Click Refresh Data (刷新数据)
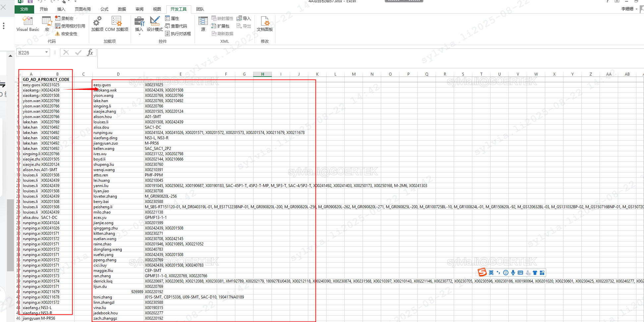This screenshot has width=644, height=322. pos(222,33)
